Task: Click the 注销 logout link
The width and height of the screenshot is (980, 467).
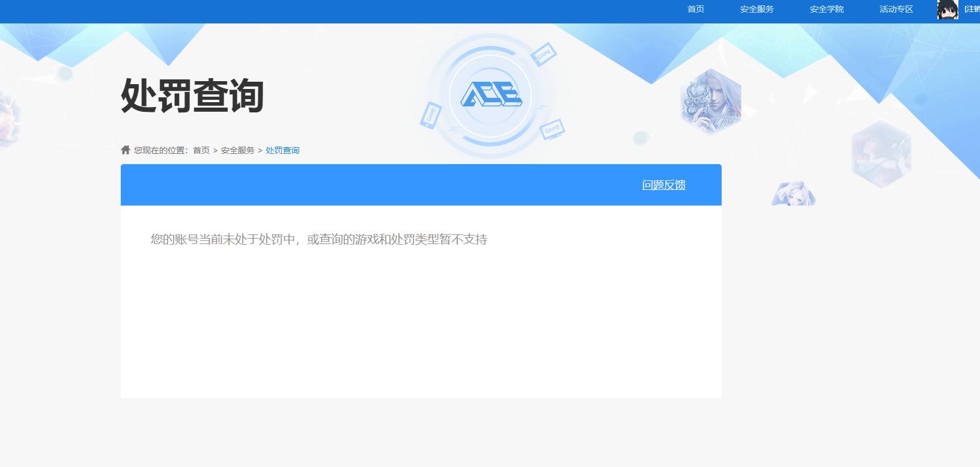Action: (972, 9)
